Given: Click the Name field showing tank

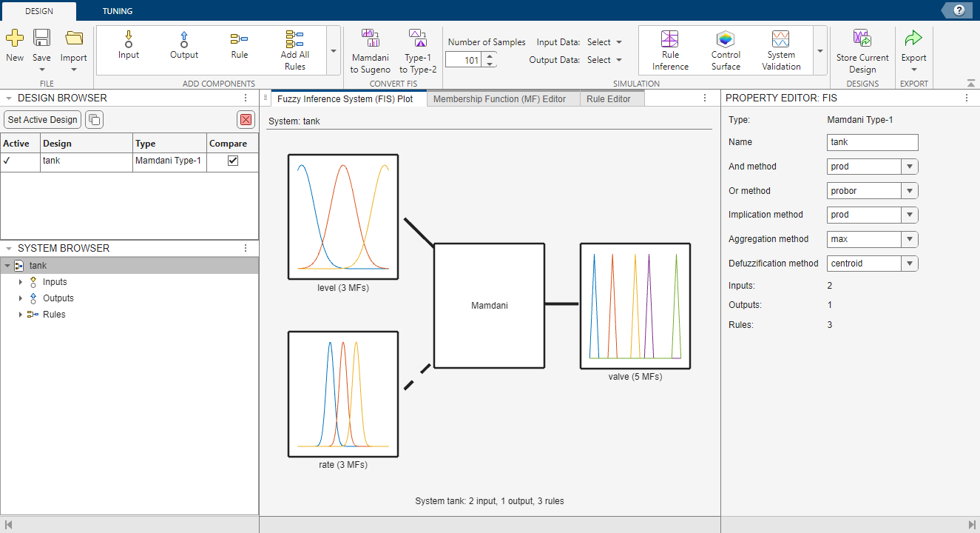Looking at the screenshot, I should [871, 141].
